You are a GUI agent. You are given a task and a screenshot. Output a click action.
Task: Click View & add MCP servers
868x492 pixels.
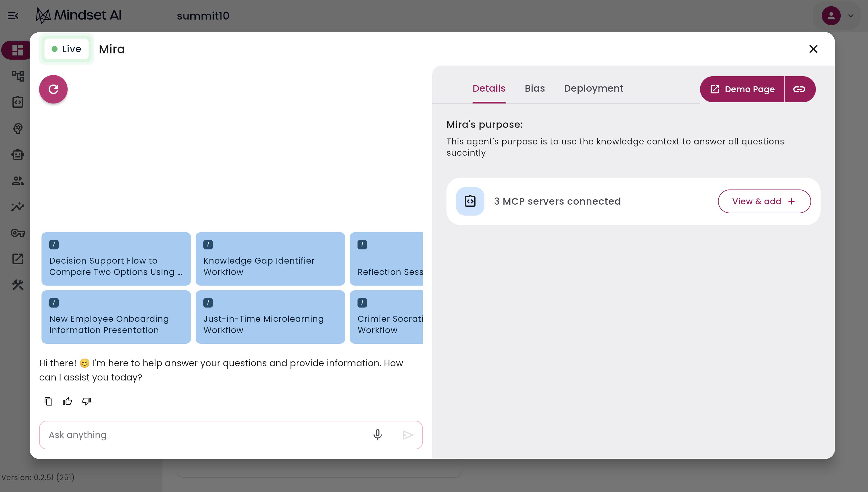click(x=764, y=201)
